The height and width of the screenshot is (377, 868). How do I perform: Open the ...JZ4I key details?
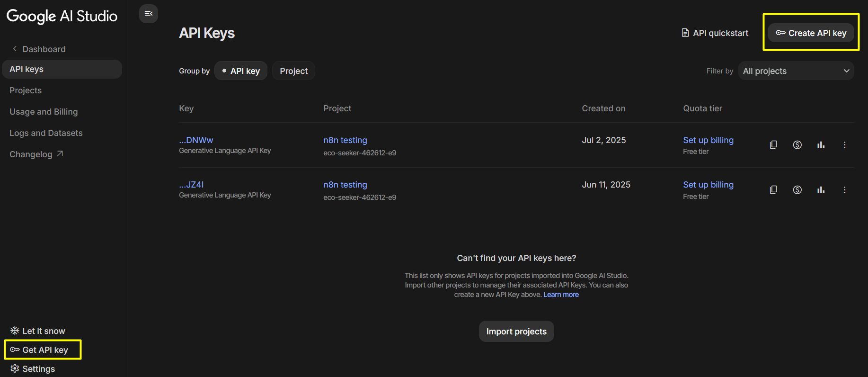191,185
